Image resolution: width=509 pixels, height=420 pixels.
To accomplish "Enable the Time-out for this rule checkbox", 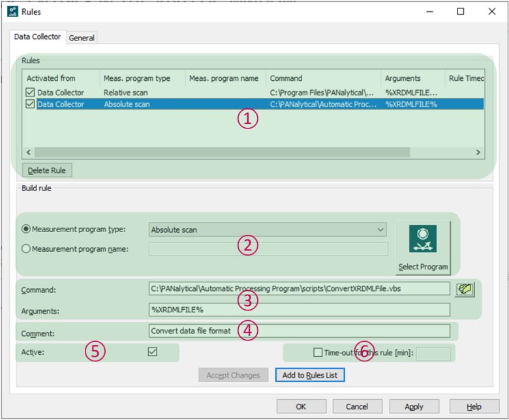I will point(318,352).
